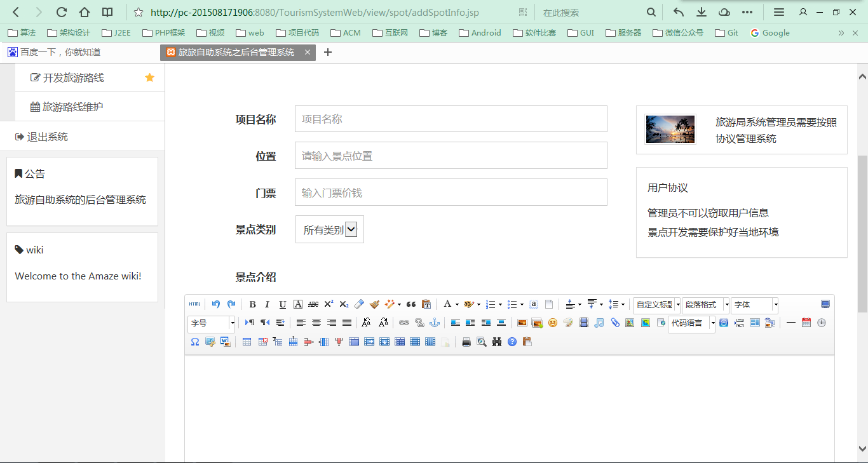This screenshot has width=868, height=463.
Task: Open the 算法 bookmark folder
Action: [x=22, y=32]
